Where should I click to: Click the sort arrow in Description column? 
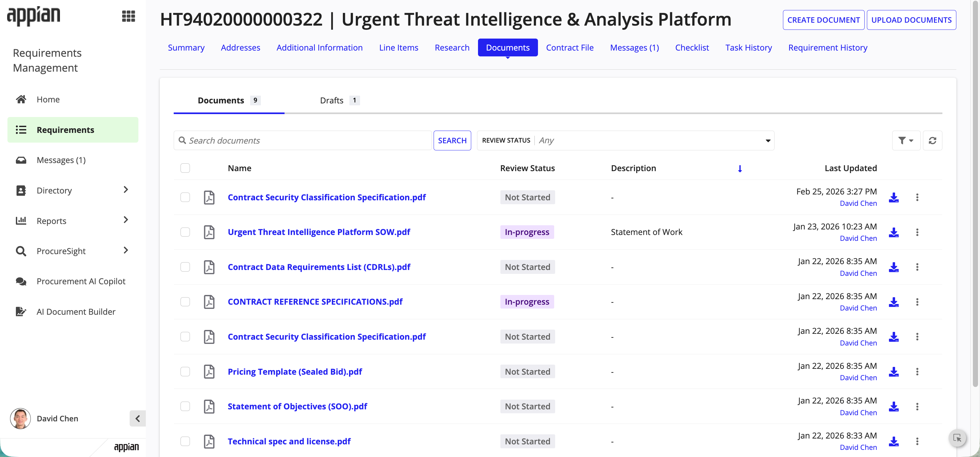(740, 169)
